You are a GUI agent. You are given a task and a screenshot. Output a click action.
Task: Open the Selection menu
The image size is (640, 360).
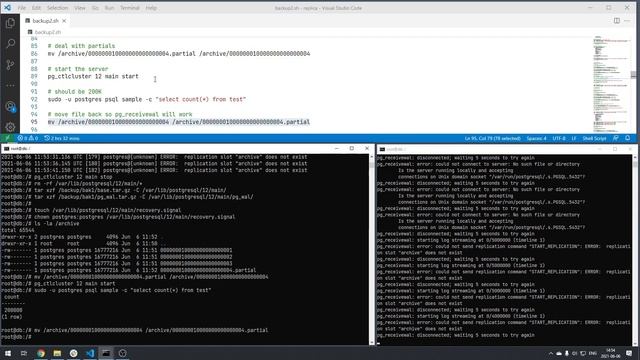tap(57, 8)
